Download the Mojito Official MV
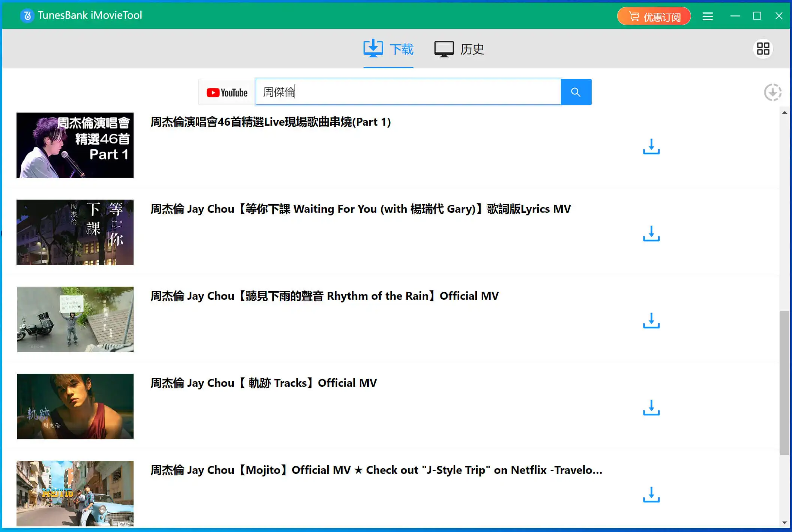This screenshot has width=792, height=532. coord(651,494)
